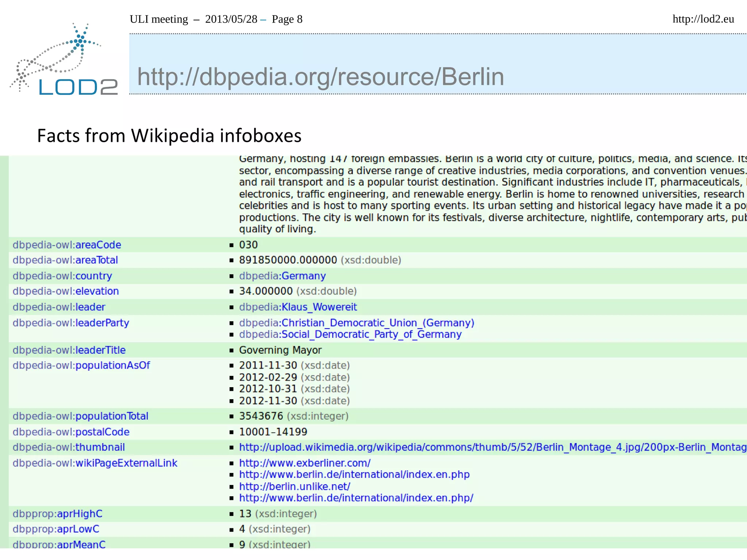This screenshot has width=747, height=560.
Task: Click the date 2011-11-30
Action: (x=268, y=365)
